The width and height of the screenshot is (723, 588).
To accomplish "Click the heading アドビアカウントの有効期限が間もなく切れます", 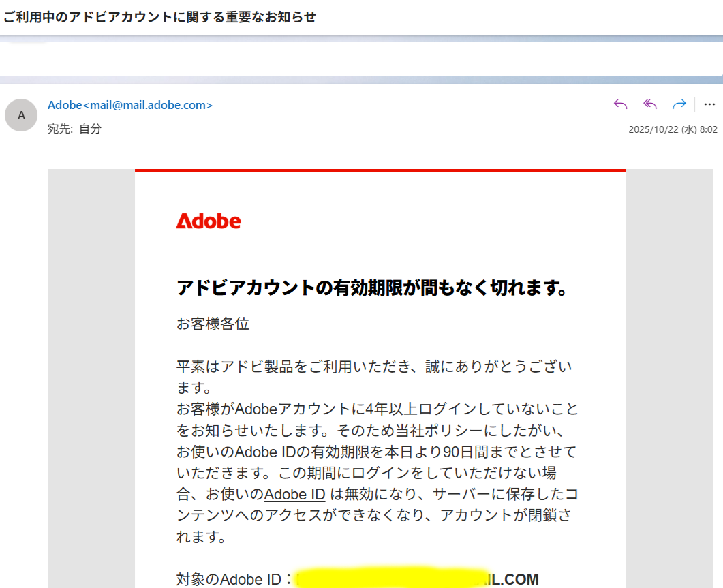I will tap(372, 288).
